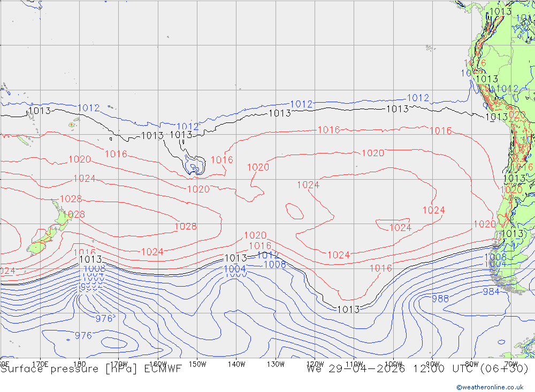This screenshot has height=392, width=535.
Task: Click the 80W longitude label
Action: point(472,364)
